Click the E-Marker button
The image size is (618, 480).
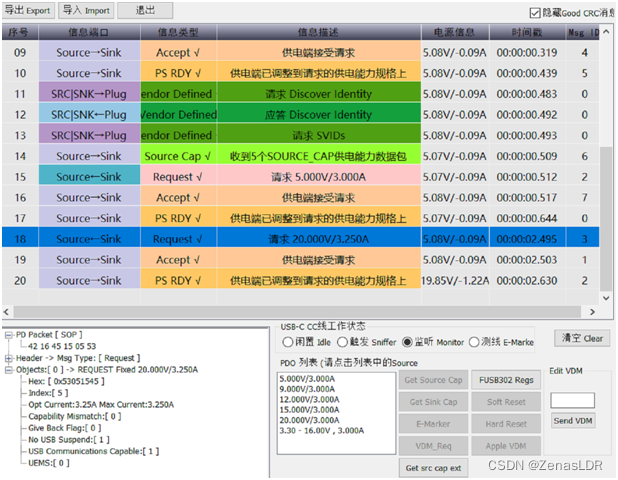pyautogui.click(x=433, y=424)
